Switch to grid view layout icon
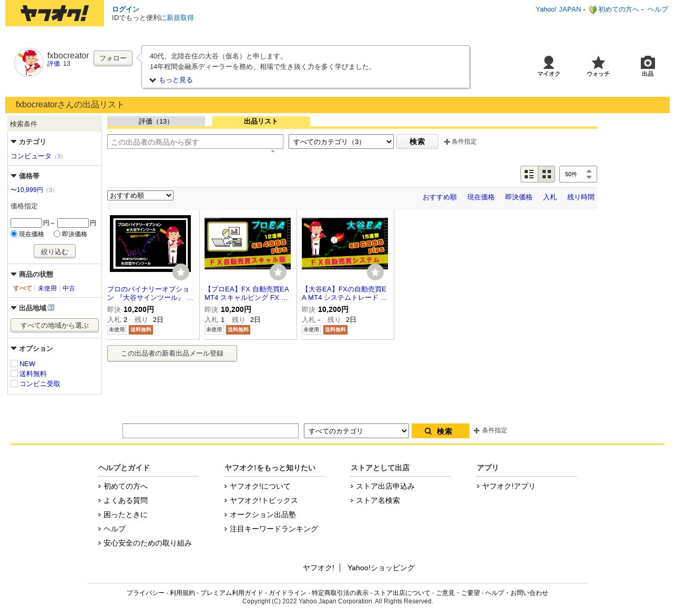Viewport: 675px width, 616px height. coord(547,174)
